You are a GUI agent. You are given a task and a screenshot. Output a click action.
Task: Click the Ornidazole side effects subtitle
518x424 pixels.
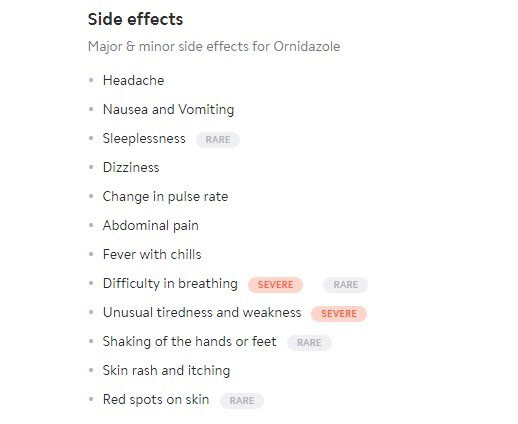pyautogui.click(x=214, y=46)
